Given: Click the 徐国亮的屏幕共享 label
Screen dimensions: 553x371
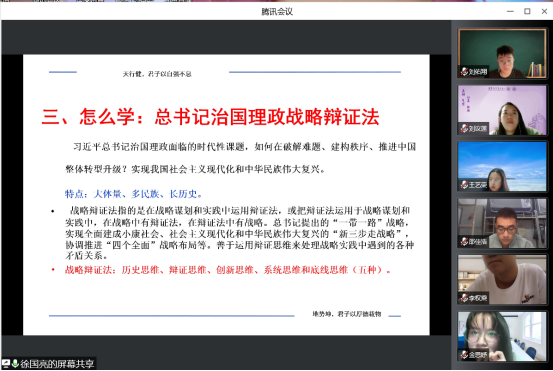Looking at the screenshot, I should pyautogui.click(x=57, y=363).
